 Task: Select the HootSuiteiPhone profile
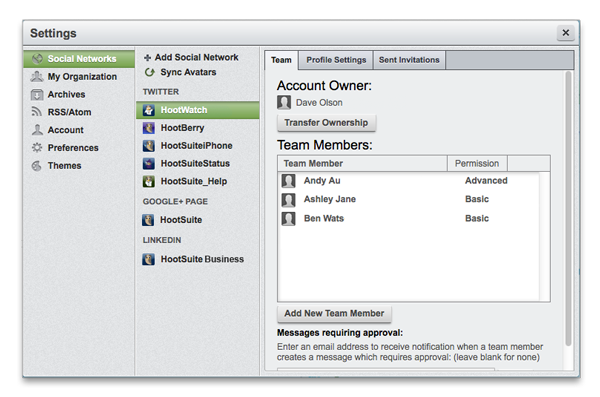click(x=197, y=145)
